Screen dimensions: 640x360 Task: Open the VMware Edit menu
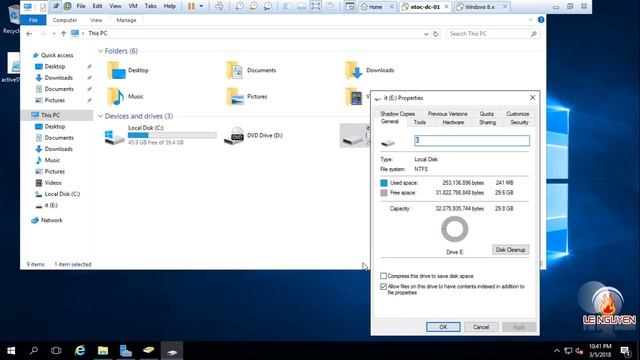[x=97, y=6]
